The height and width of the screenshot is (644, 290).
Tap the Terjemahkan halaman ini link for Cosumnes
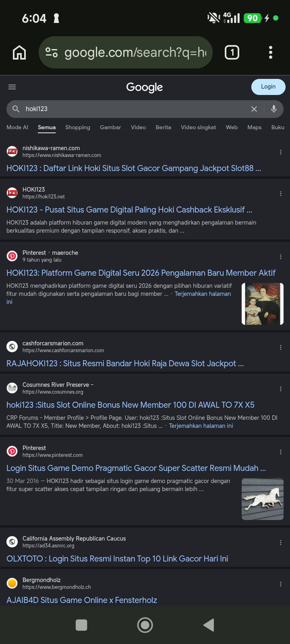tap(201, 426)
